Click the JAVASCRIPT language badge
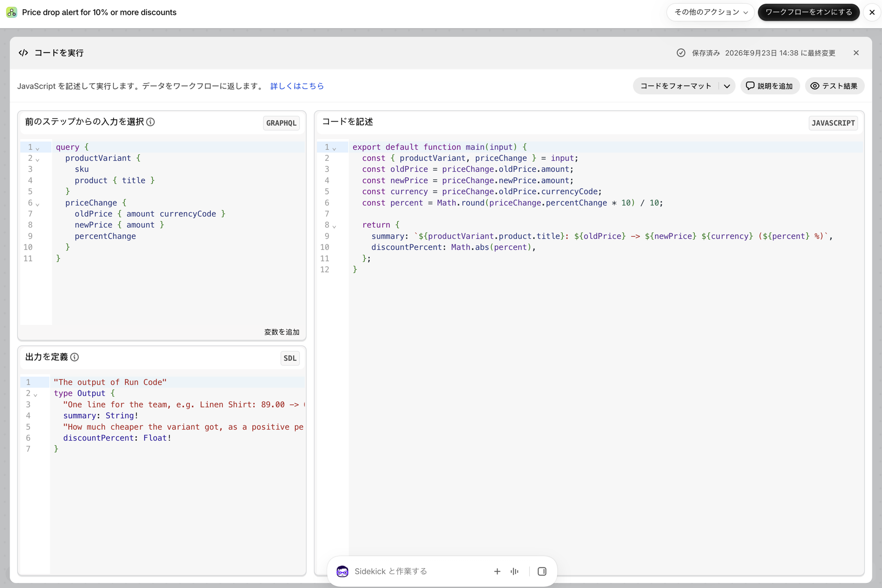This screenshot has height=588, width=882. [833, 123]
